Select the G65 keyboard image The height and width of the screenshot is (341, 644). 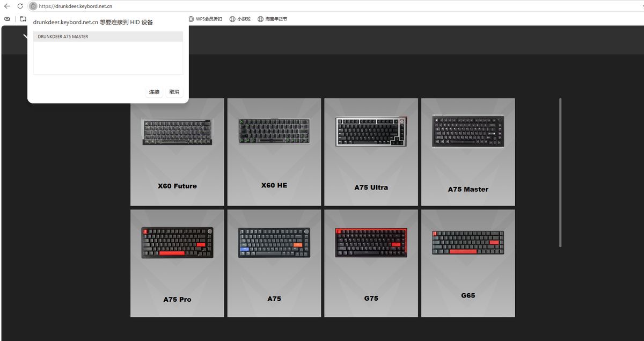(x=468, y=243)
